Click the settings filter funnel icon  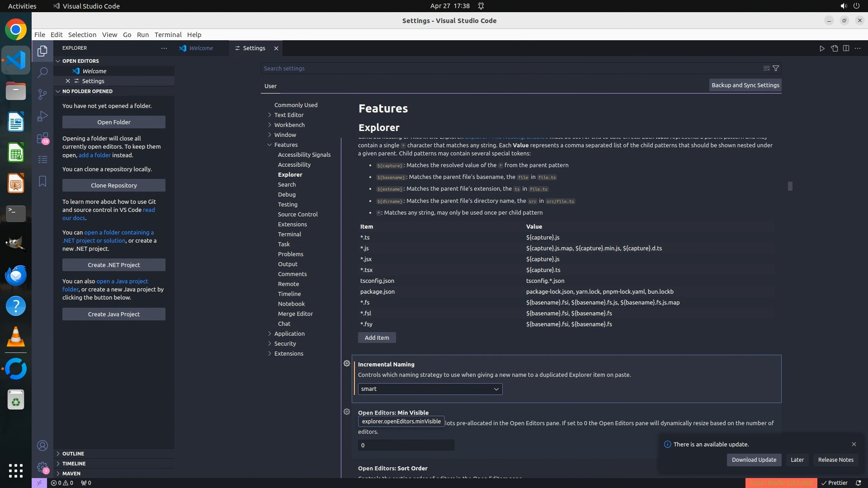click(776, 68)
